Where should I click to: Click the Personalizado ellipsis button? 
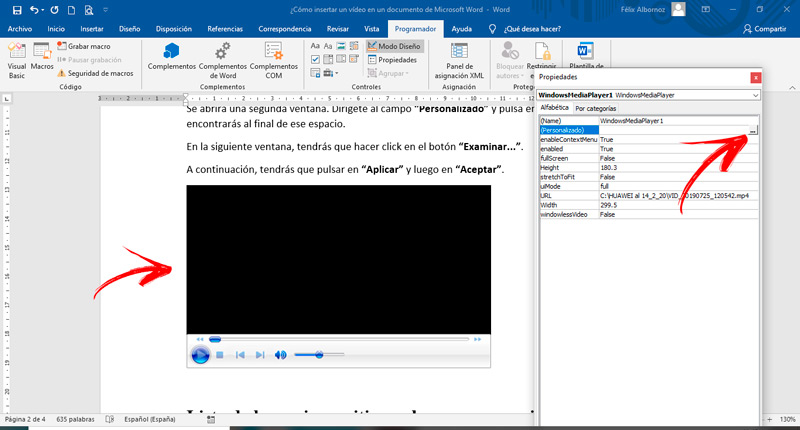point(753,131)
